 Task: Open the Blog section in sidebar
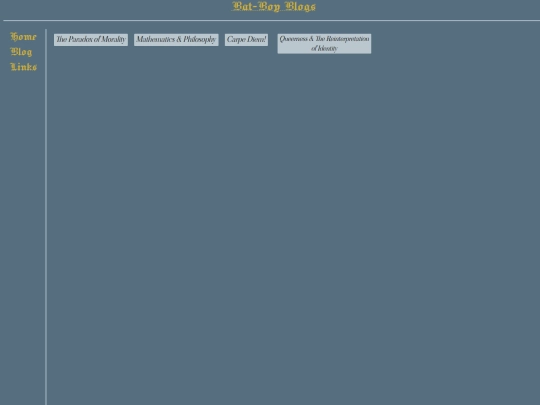pos(21,52)
